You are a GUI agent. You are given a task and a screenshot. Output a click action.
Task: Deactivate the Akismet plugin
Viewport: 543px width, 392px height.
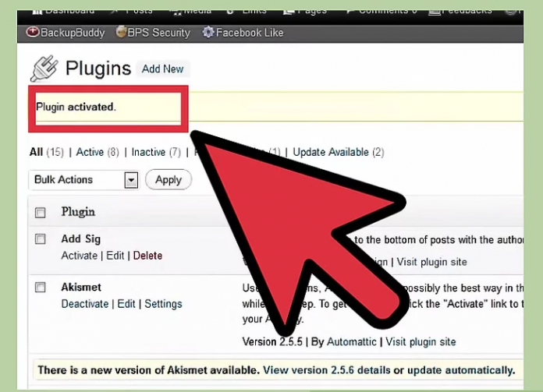pyautogui.click(x=86, y=304)
